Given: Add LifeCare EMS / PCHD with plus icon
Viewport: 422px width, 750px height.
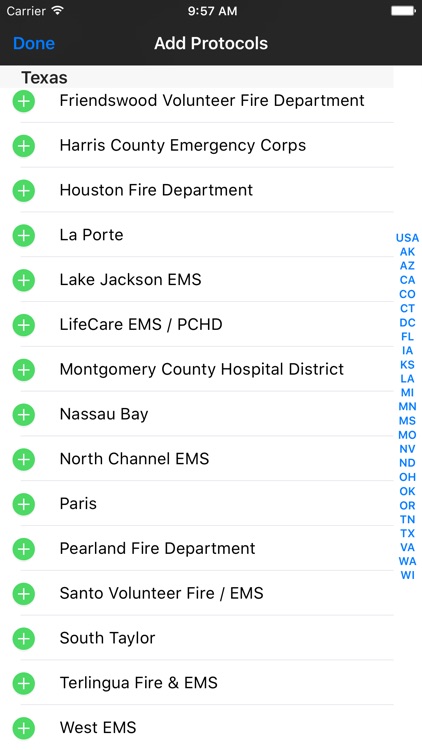Looking at the screenshot, I should point(23,325).
